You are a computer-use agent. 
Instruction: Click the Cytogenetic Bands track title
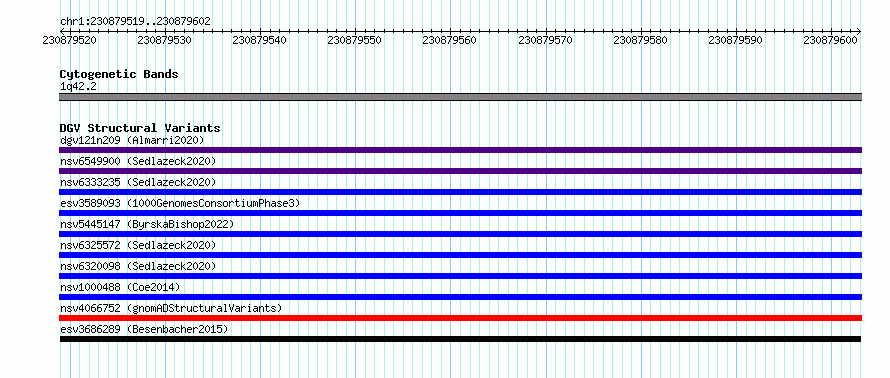click(119, 74)
